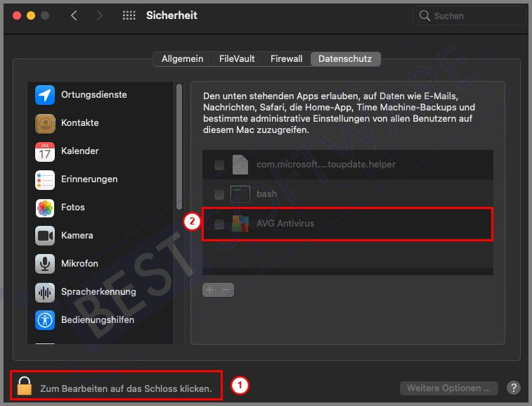This screenshot has width=532, height=406.
Task: Select the Kamera icon in sidebar
Action: [45, 236]
